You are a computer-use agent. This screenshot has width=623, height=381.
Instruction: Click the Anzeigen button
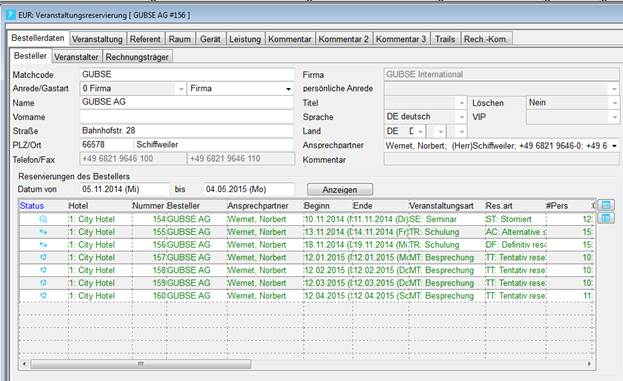[340, 190]
